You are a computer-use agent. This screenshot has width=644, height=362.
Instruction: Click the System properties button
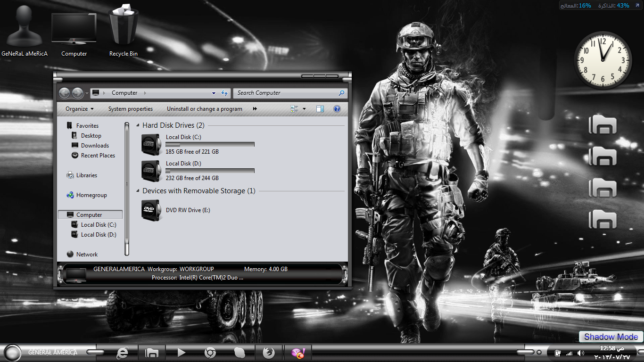[x=131, y=109]
